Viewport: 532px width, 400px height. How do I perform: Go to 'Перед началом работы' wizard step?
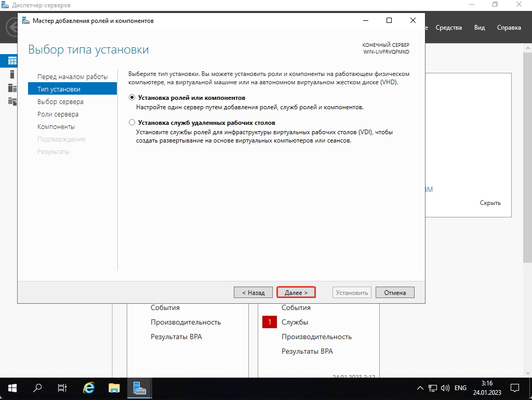click(73, 77)
